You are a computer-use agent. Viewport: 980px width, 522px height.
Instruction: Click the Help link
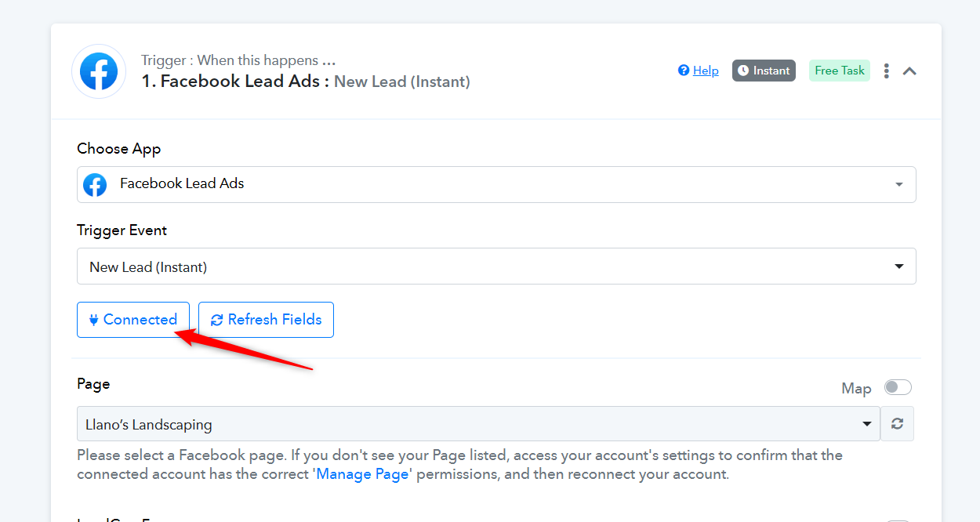[706, 71]
